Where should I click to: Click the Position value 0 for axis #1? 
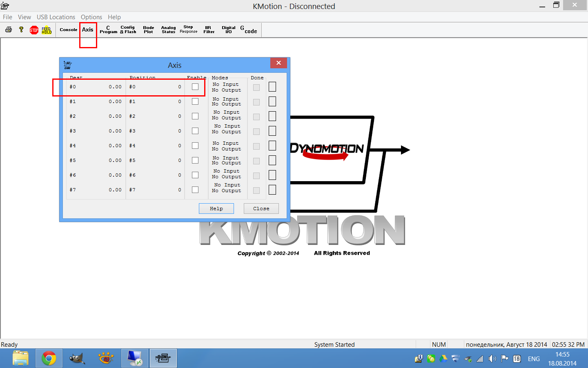180,101
